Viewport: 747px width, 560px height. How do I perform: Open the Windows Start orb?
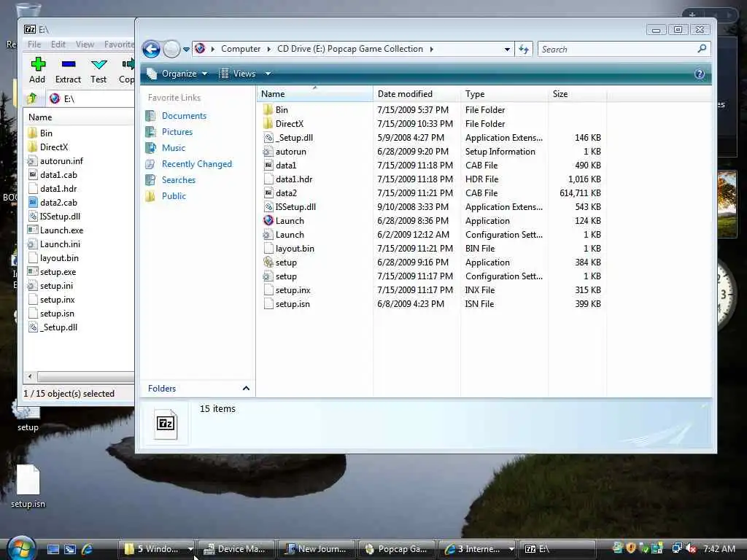(x=21, y=548)
